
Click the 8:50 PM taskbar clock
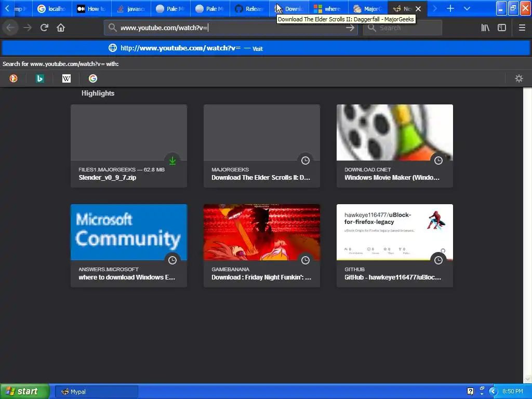[x=512, y=392]
